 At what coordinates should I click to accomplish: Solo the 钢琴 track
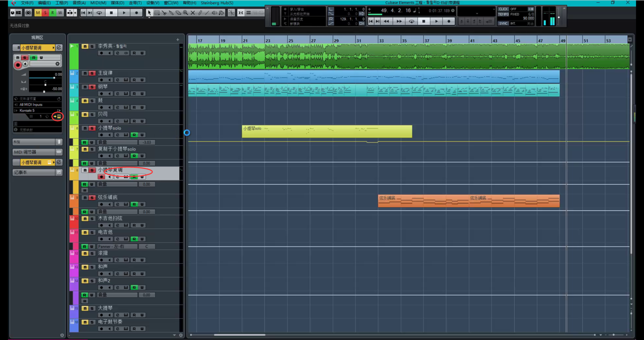tap(92, 87)
